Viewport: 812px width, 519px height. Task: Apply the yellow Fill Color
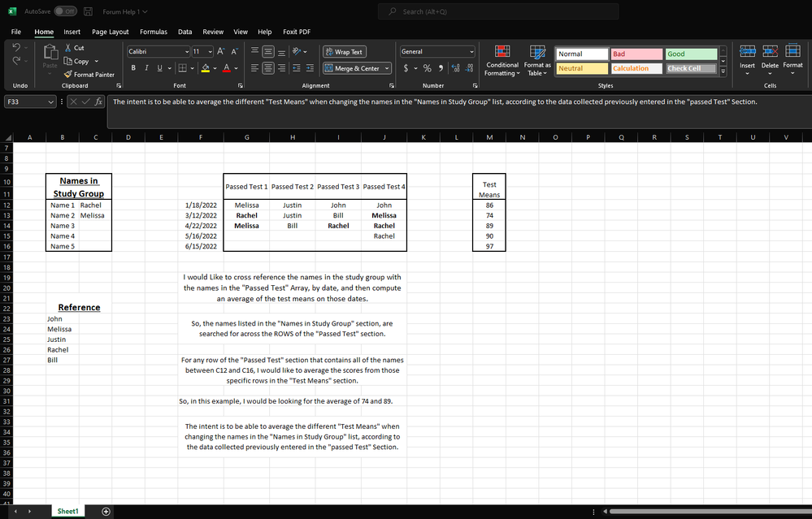pos(206,68)
